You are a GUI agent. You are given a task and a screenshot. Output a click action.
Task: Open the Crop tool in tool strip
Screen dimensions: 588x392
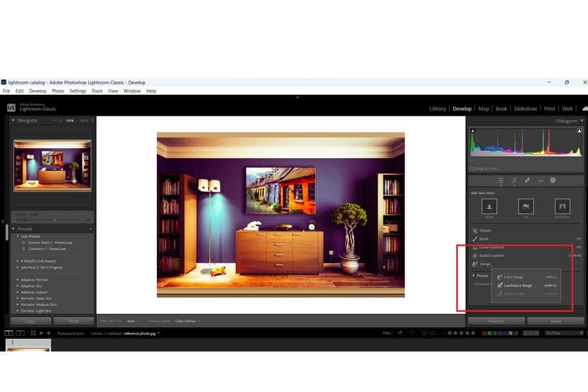[x=514, y=180]
